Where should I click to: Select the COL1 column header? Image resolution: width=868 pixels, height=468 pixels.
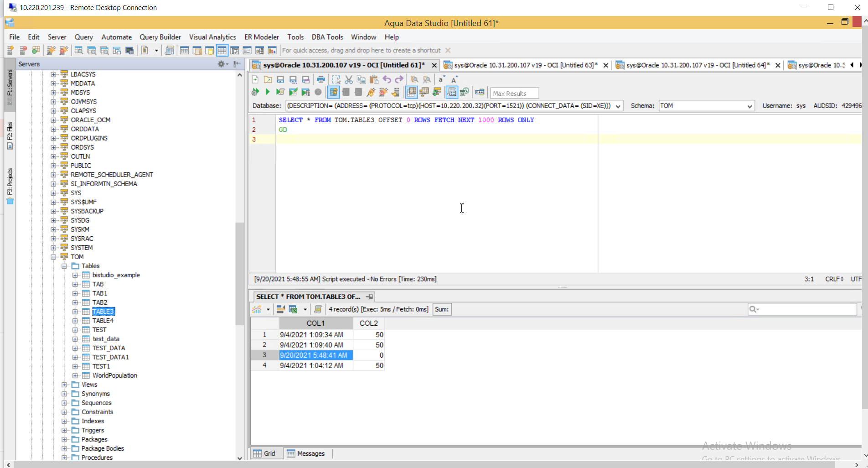[x=315, y=323]
